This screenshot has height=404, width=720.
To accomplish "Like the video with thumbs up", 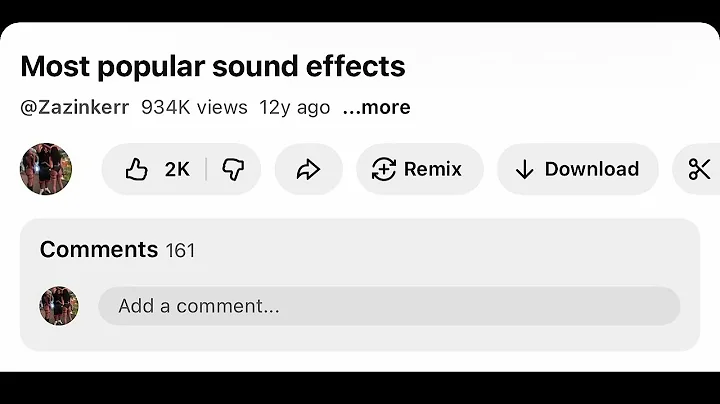I will (137, 169).
